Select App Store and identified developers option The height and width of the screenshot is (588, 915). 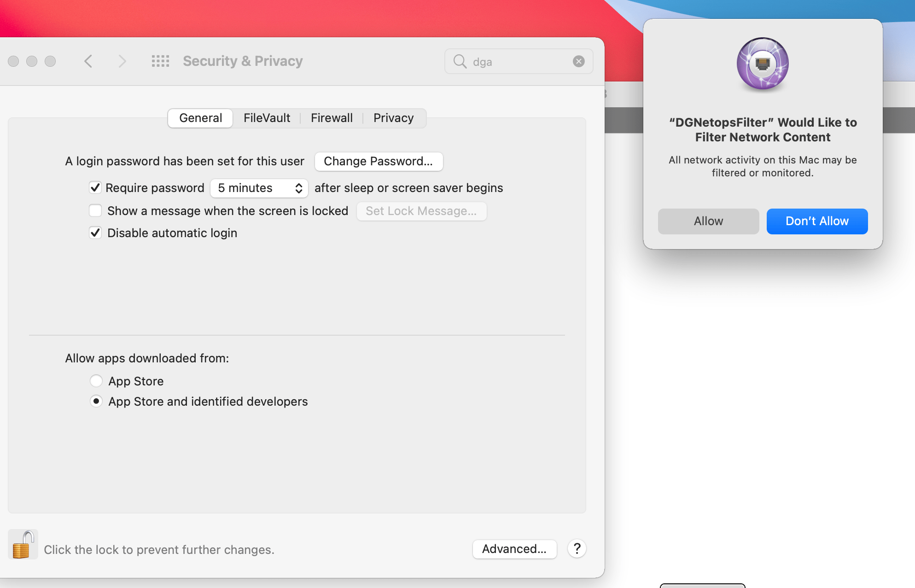pyautogui.click(x=96, y=402)
